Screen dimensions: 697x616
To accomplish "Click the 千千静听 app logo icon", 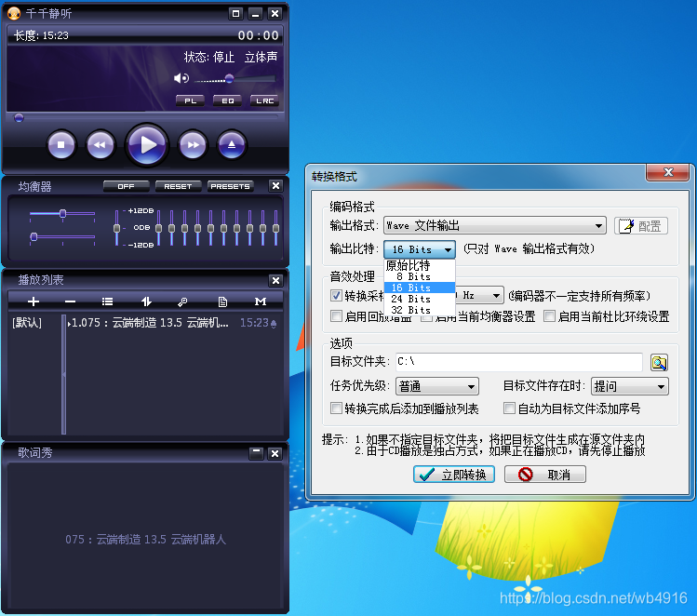I will click(14, 14).
